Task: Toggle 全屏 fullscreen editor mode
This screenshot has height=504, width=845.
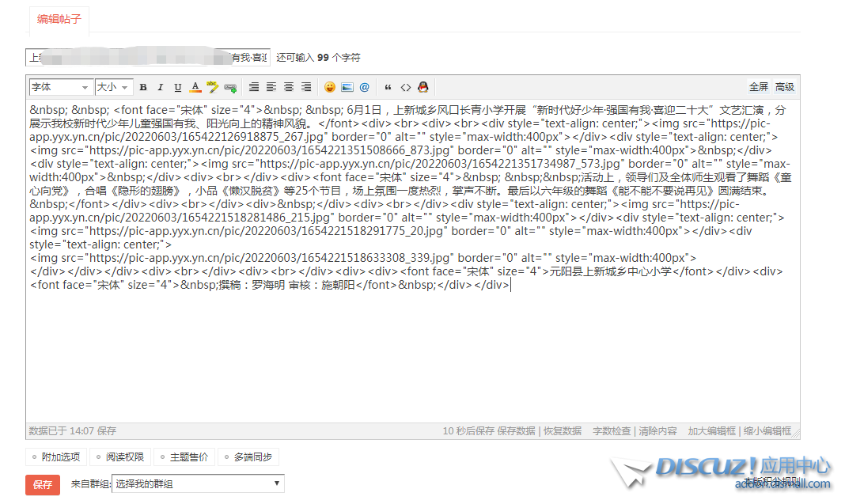Action: click(758, 87)
